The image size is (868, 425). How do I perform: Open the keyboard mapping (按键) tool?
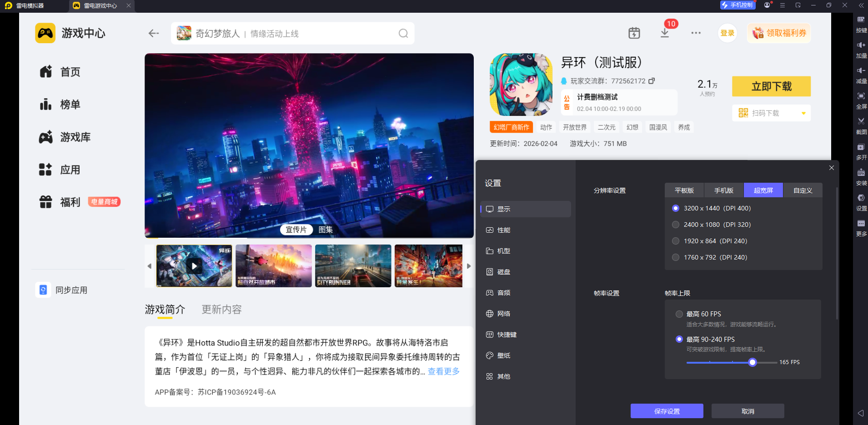(861, 20)
